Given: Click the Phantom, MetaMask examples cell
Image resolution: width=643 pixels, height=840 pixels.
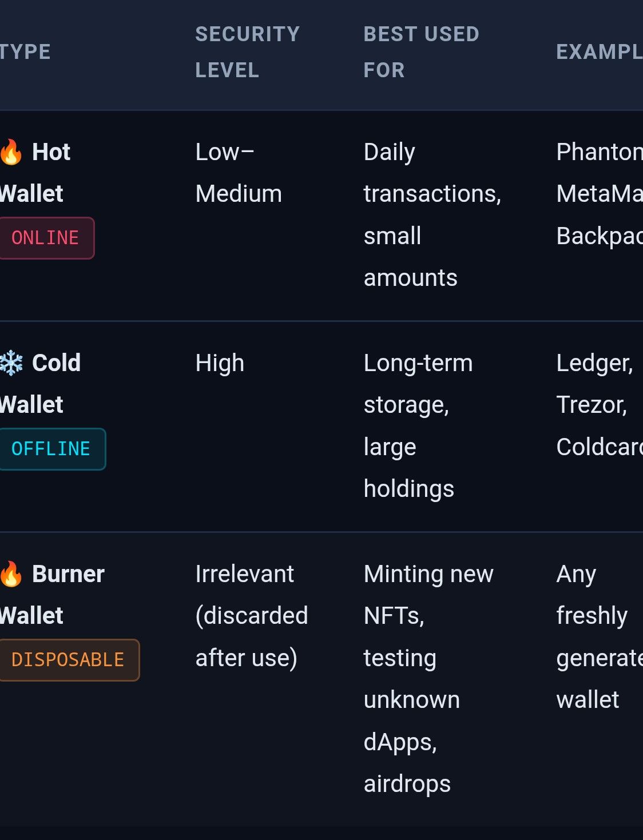Looking at the screenshot, I should click(599, 194).
